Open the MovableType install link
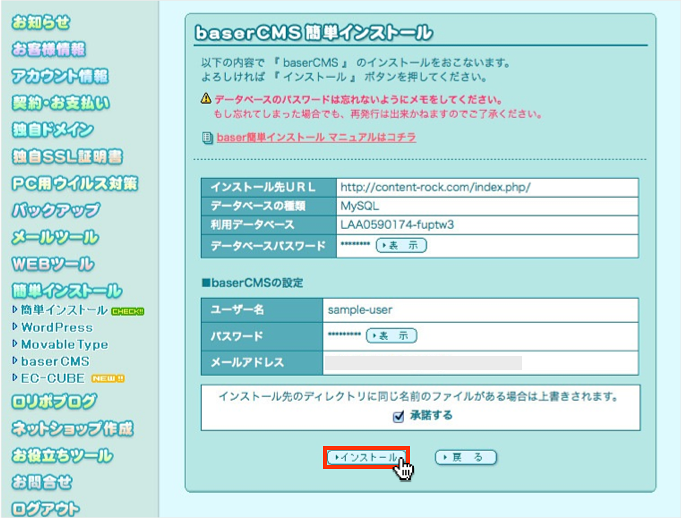 (x=65, y=344)
